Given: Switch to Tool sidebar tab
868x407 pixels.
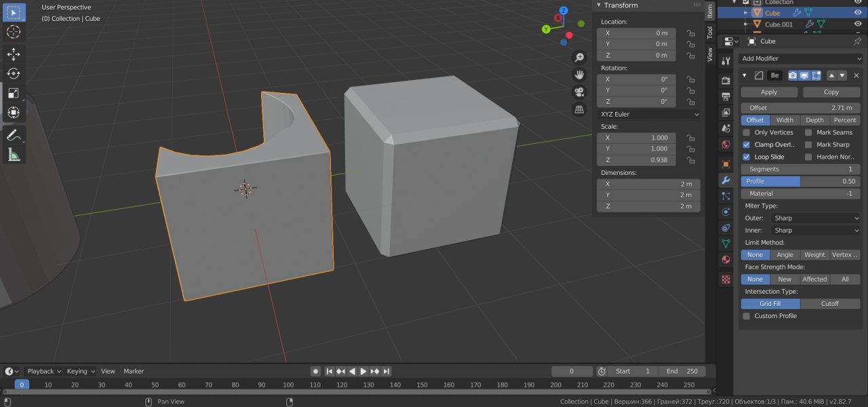Looking at the screenshot, I should click(x=710, y=32).
